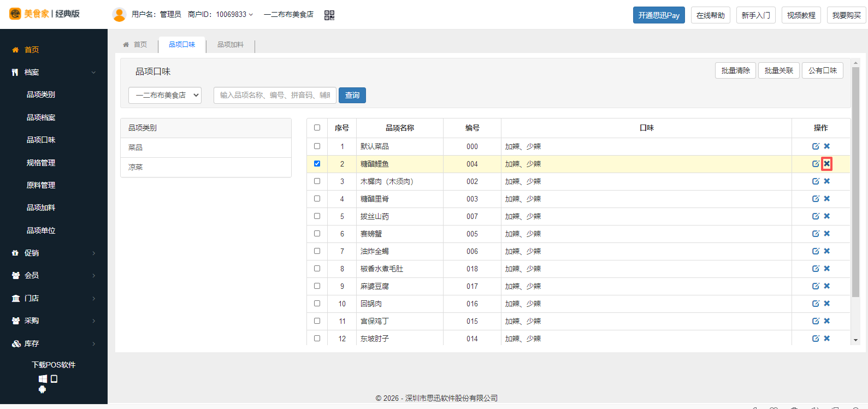The height and width of the screenshot is (409, 868).
Task: Select the 凉菜 category in the list
Action: point(206,167)
